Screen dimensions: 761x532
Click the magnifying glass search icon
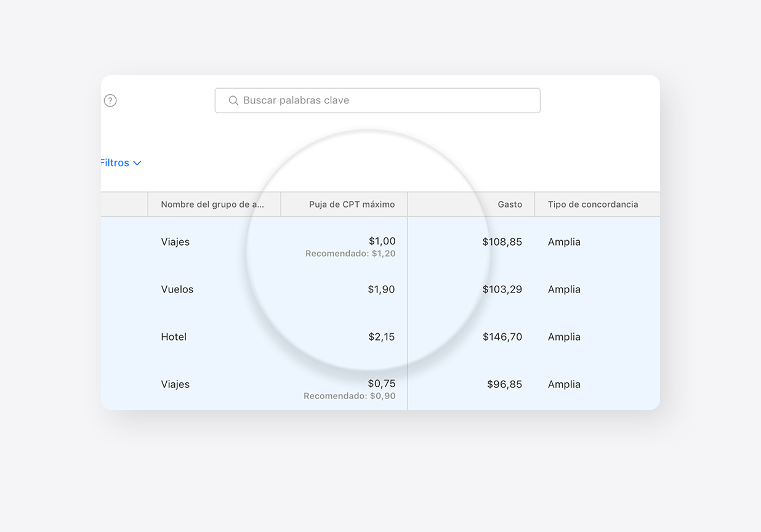(x=233, y=100)
